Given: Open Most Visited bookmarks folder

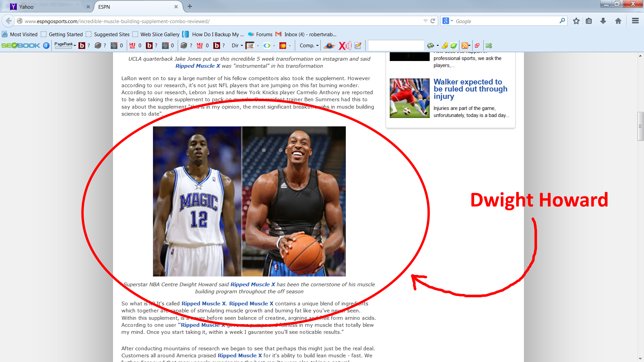Looking at the screenshot, I should click(x=20, y=34).
